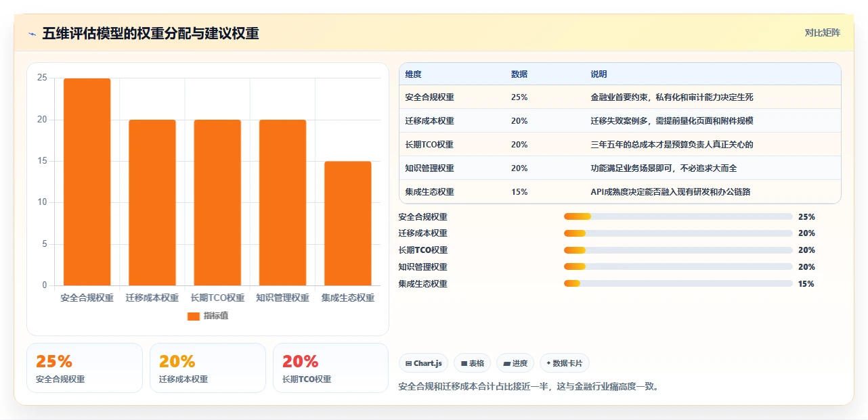
Task: Click the orange 20% 迁移成本权重 stat card
Action: coord(208,368)
